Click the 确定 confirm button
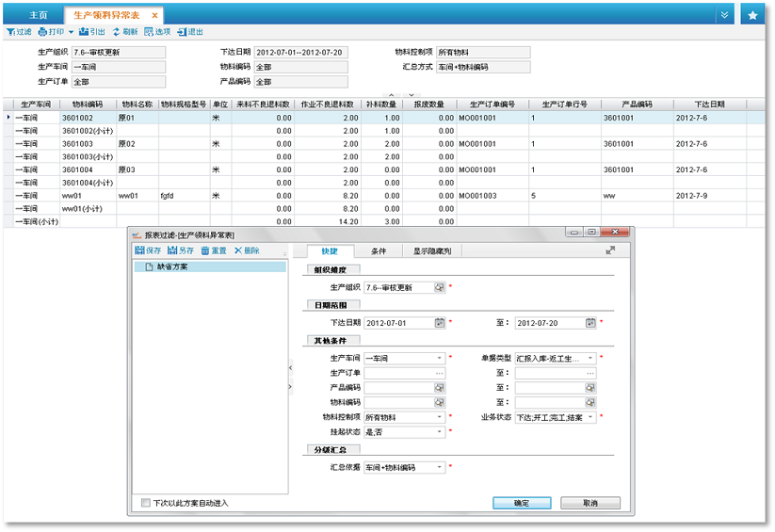Viewport: 775px width, 532px height. (522, 503)
